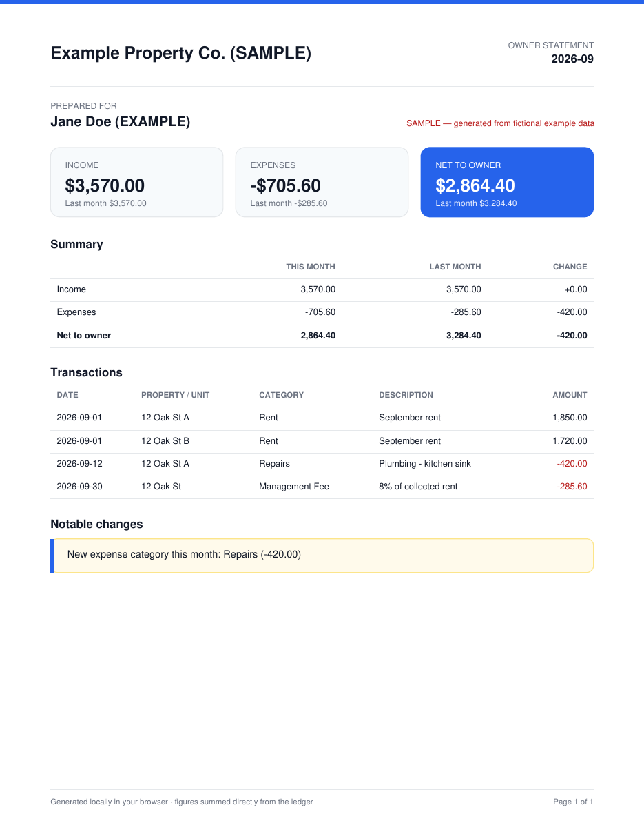Click the red -285.60 management fee amount
This screenshot has height=834, width=644.
tap(572, 487)
